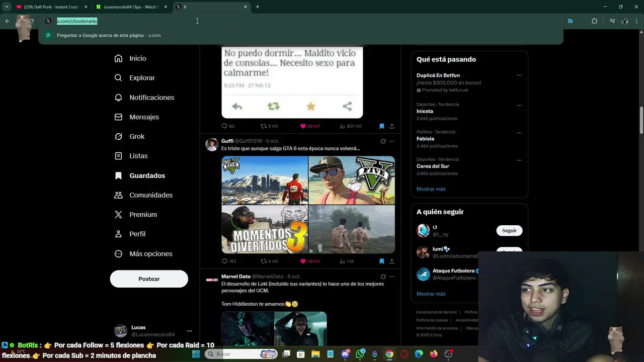Open the tab search dropdown in Chrome
Image resolution: width=644 pixels, height=362 pixels.
pos(7,7)
